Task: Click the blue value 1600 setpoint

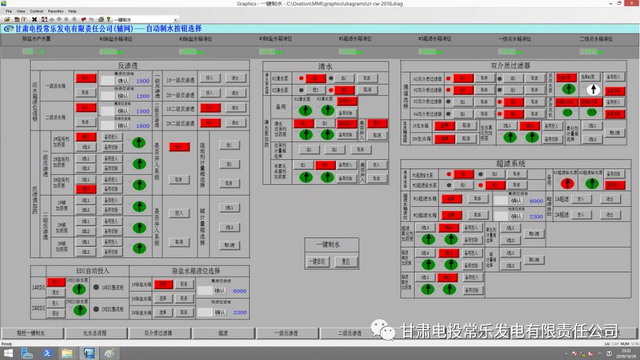Action: [143, 126]
